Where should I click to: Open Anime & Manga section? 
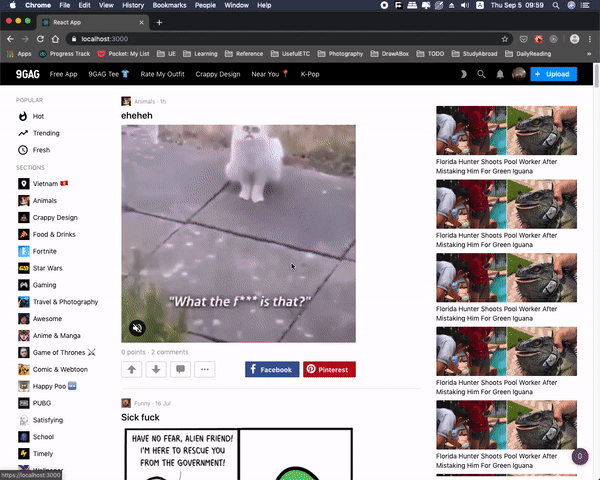pyautogui.click(x=49, y=336)
